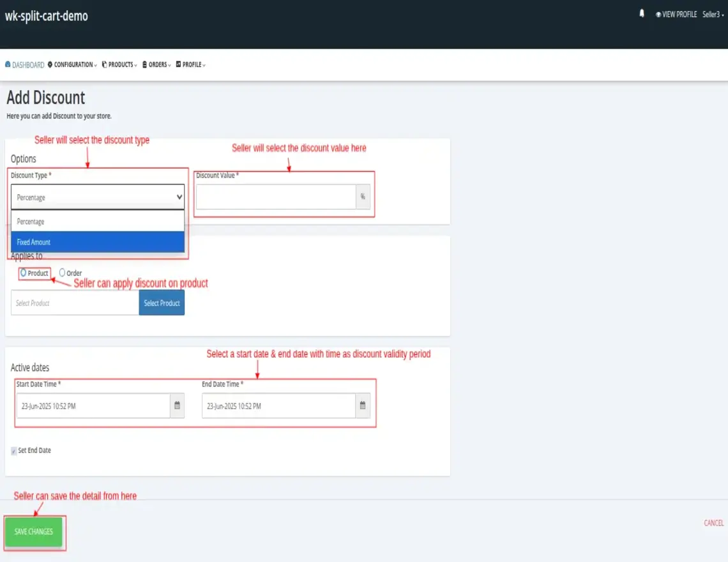
Task: Focus the Discount Value input field
Action: click(276, 197)
